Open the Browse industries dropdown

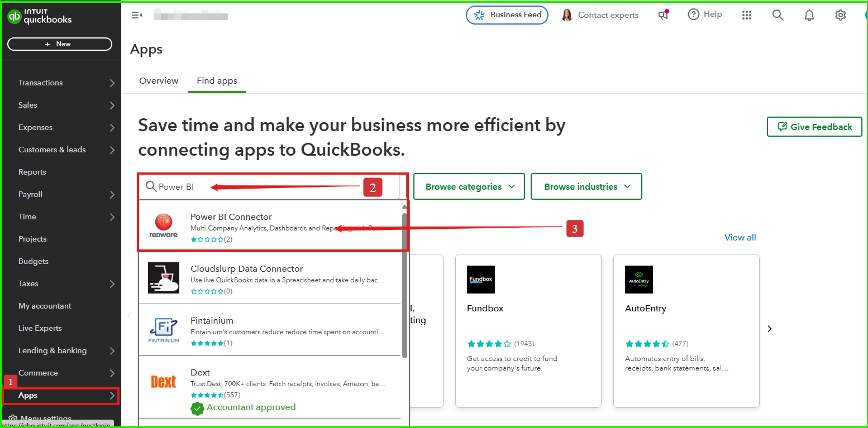(x=586, y=186)
